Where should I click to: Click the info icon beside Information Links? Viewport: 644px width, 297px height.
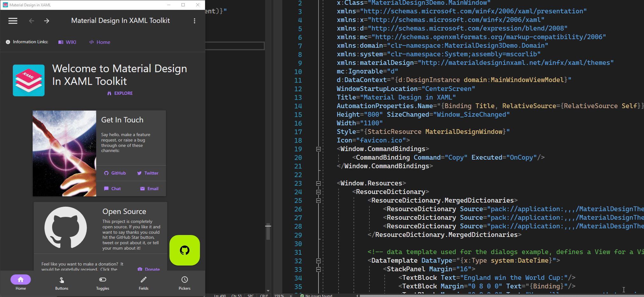click(x=8, y=42)
